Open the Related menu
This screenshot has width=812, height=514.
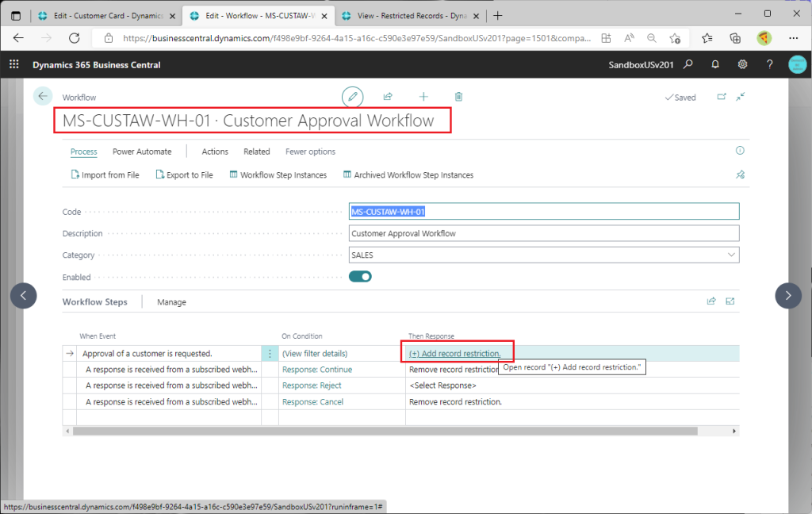pos(257,152)
